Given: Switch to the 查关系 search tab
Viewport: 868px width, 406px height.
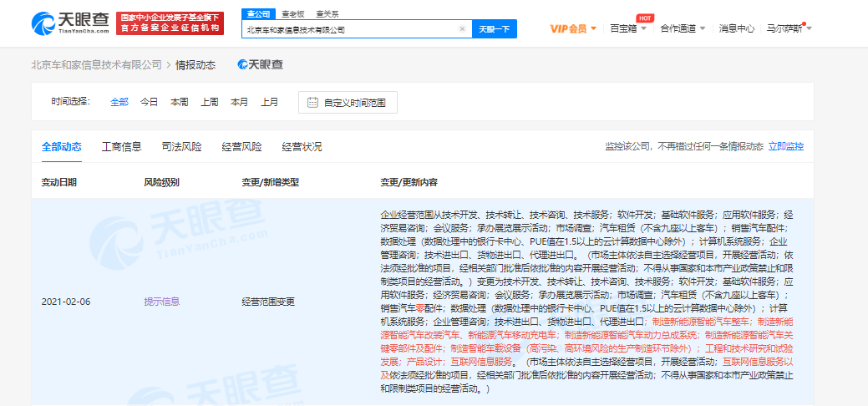Looking at the screenshot, I should [327, 14].
